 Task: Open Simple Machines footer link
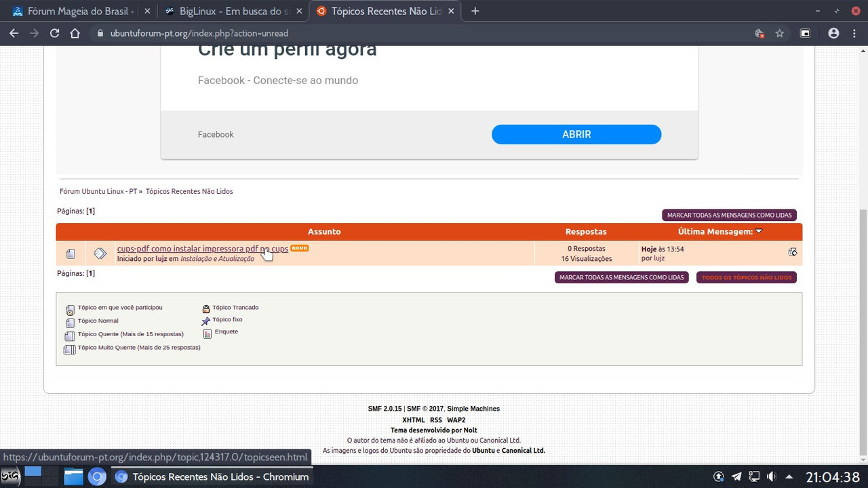[x=473, y=409]
